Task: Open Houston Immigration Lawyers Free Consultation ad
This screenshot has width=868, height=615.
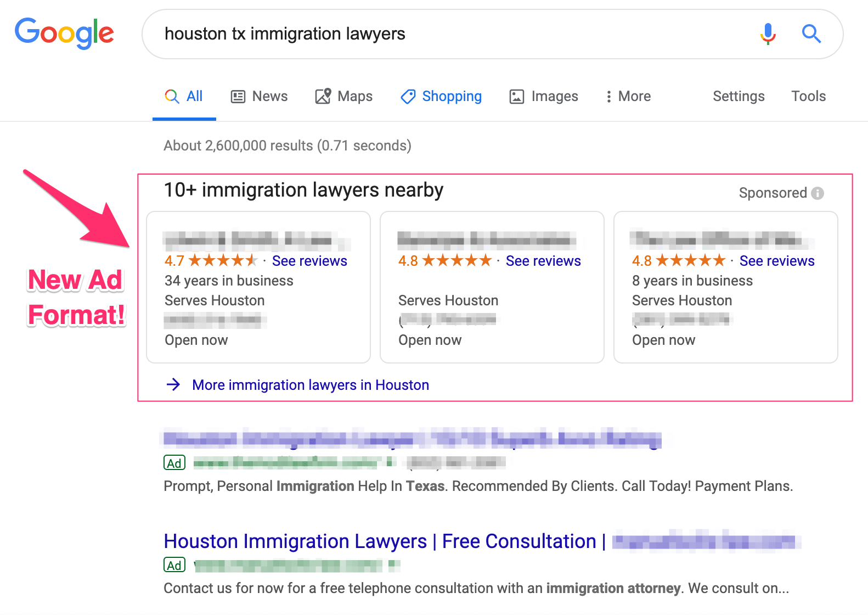Action: coord(384,541)
